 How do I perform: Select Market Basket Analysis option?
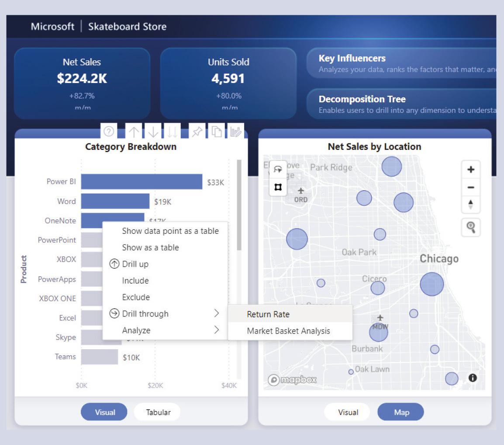point(290,331)
